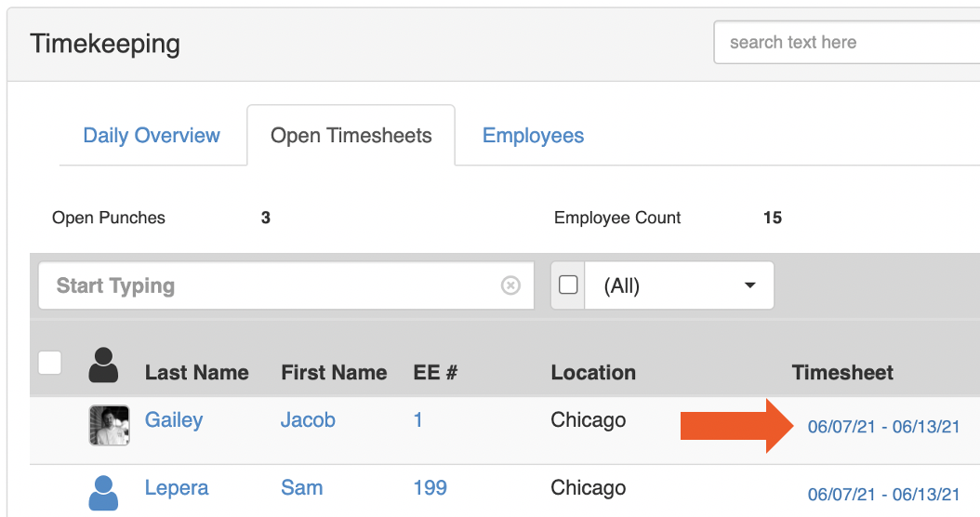
Task: Tick the select-all checkbox in the table header
Action: 50,363
